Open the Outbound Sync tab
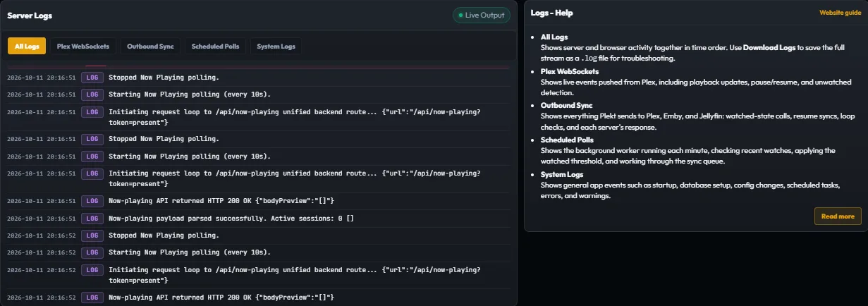Image resolution: width=868 pixels, height=306 pixels. (150, 46)
